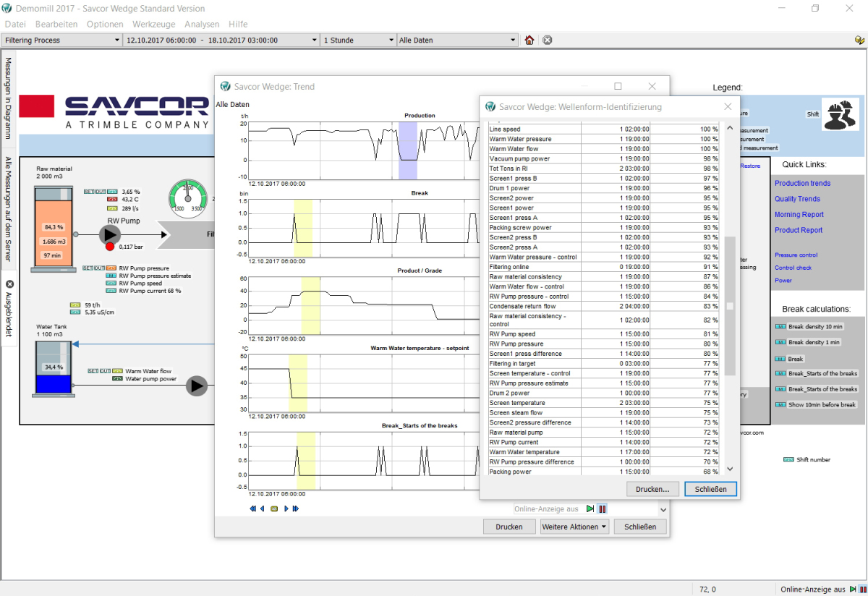This screenshot has height=596, width=868.
Task: Click the water pump play symbol
Action: tap(197, 386)
